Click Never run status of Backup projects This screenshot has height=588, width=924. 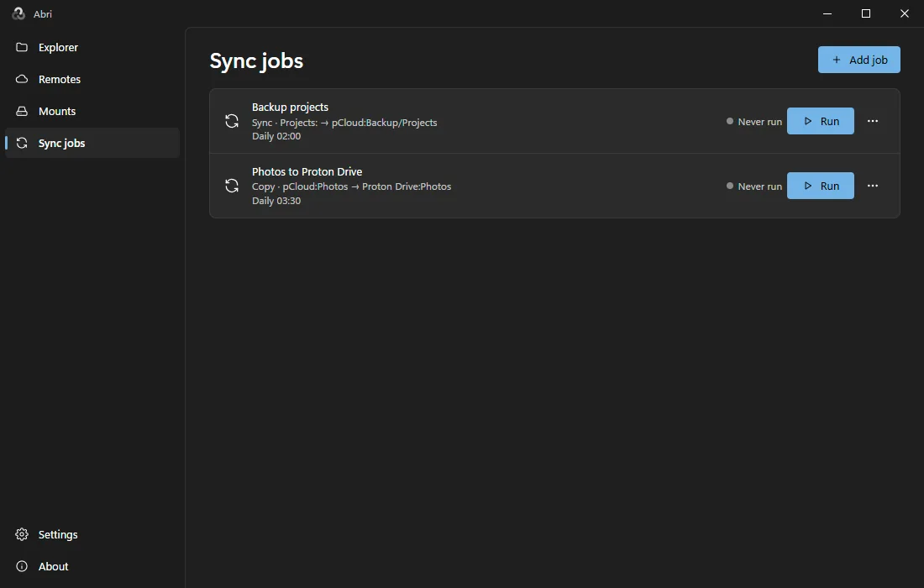tap(753, 121)
